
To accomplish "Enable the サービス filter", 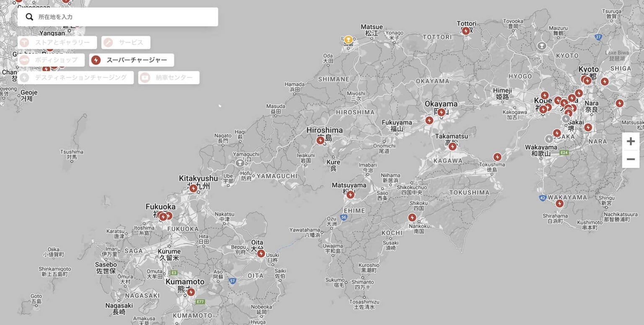I will [126, 42].
